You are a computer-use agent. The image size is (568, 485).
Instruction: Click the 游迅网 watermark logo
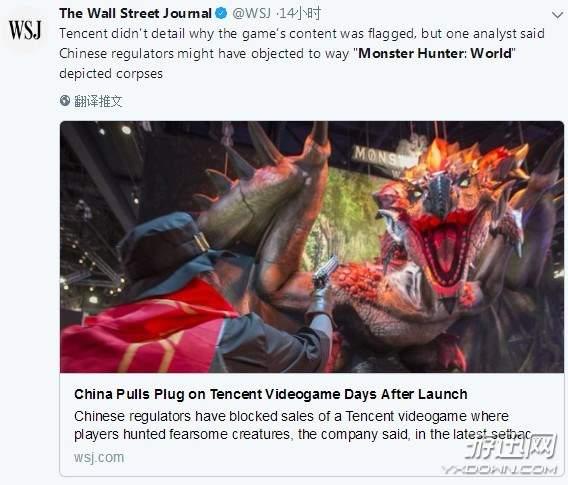[510, 446]
